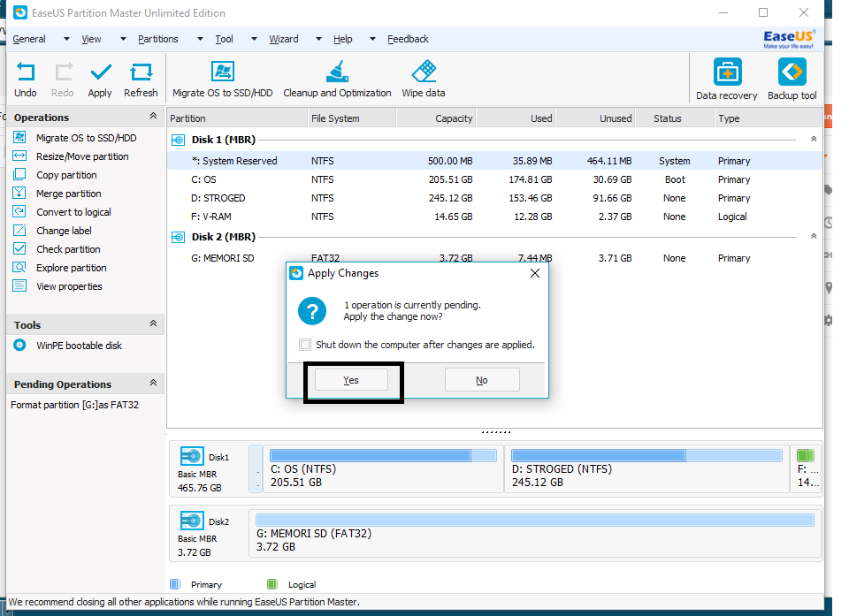The width and height of the screenshot is (849, 616).
Task: Click the Logical legend color swatch
Action: pos(272,584)
